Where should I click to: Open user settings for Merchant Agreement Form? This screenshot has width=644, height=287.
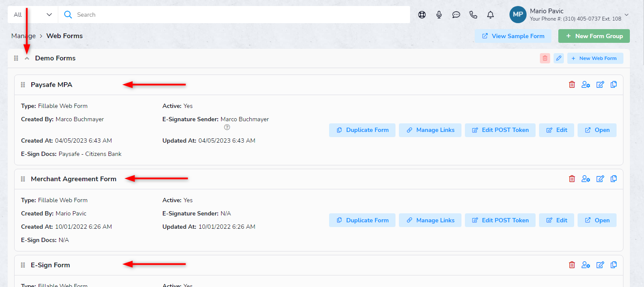point(586,179)
